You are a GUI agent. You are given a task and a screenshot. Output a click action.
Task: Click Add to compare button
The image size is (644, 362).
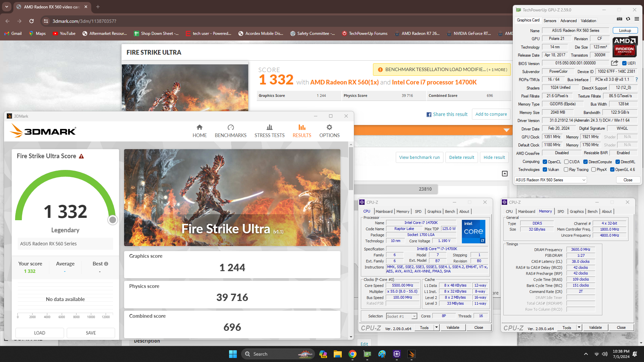(491, 114)
